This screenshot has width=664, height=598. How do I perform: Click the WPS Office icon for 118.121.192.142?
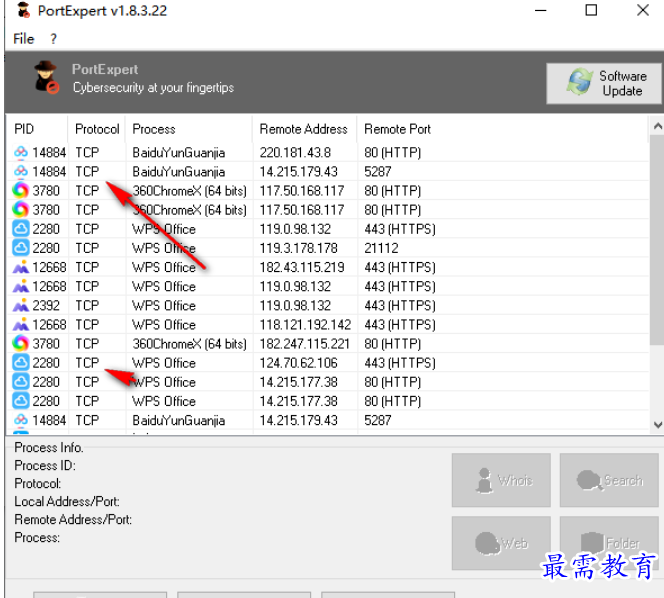(20, 324)
